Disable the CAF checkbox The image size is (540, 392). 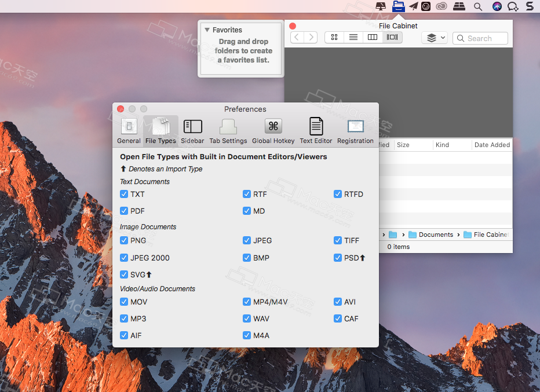[337, 318]
